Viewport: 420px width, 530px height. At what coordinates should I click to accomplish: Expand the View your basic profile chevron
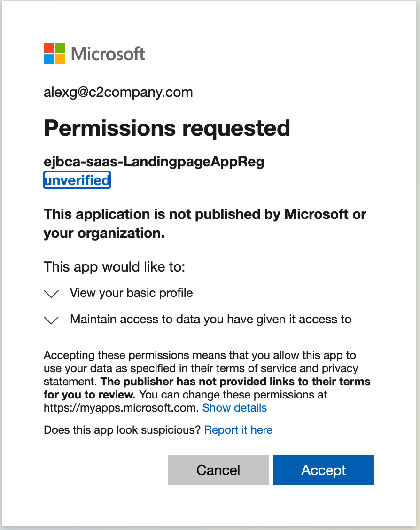tap(51, 294)
